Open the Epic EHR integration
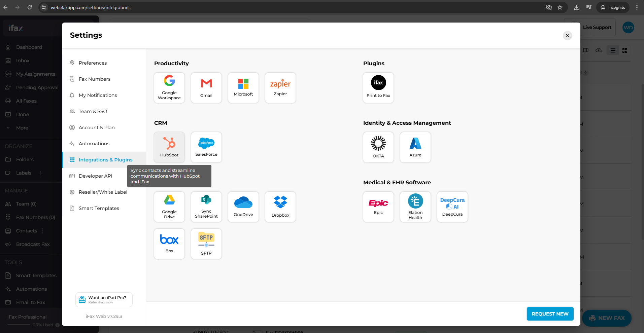The width and height of the screenshot is (644, 333). point(378,207)
